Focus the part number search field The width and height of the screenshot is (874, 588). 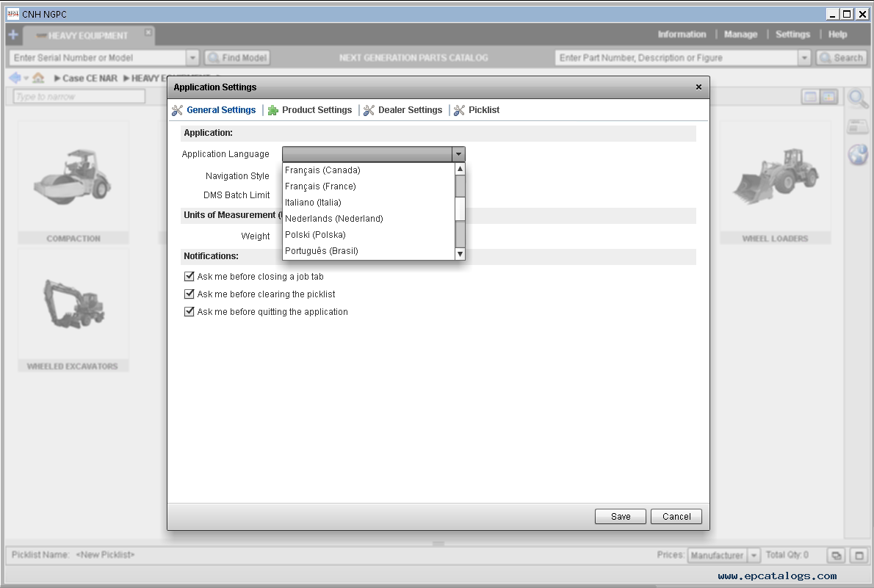point(676,57)
